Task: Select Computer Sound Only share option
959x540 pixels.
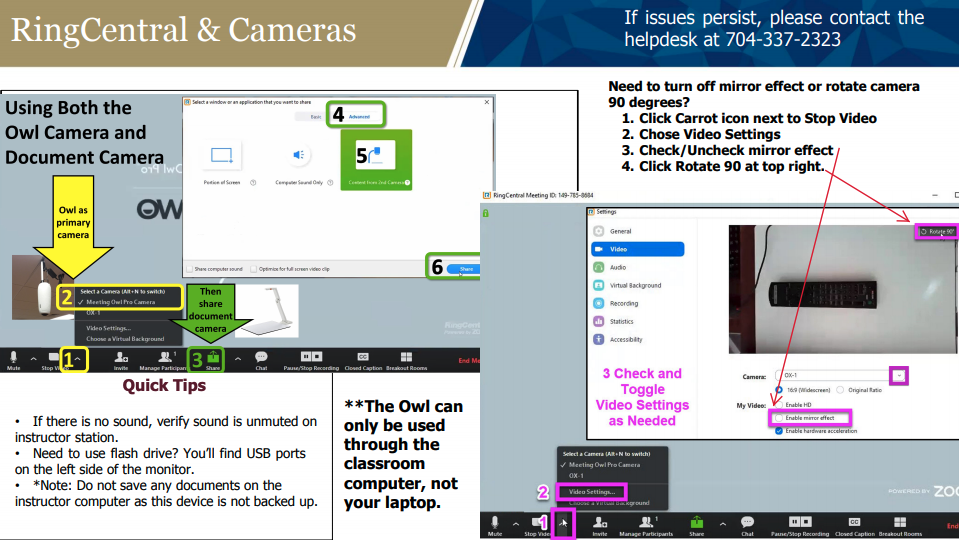Action: [x=298, y=162]
